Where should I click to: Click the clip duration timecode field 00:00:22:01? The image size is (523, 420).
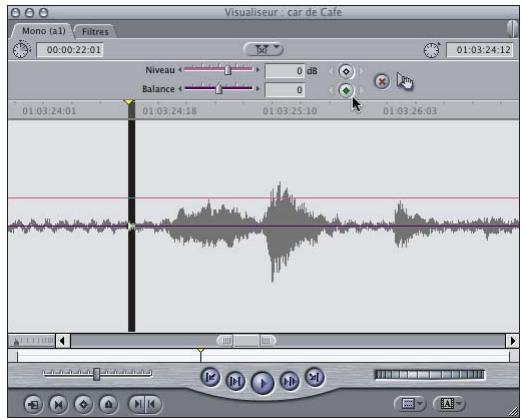tap(70, 50)
